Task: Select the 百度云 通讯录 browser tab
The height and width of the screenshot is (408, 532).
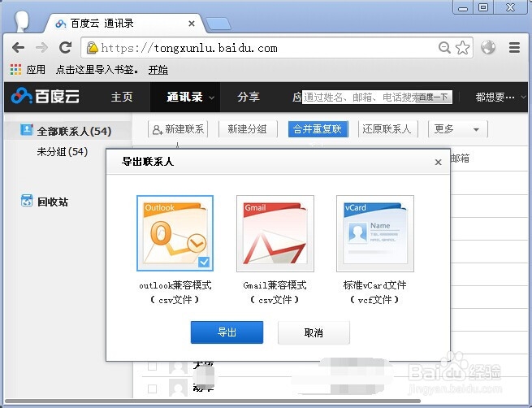Action: 122,24
